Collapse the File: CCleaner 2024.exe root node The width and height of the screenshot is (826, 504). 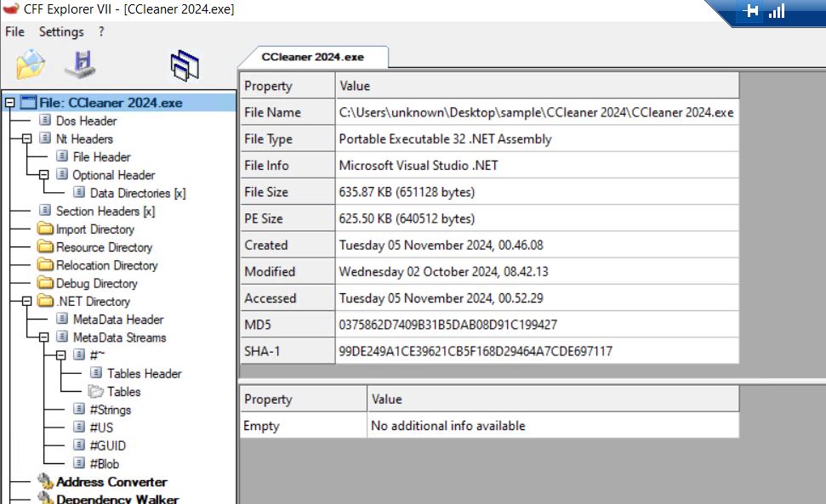(x=10, y=103)
